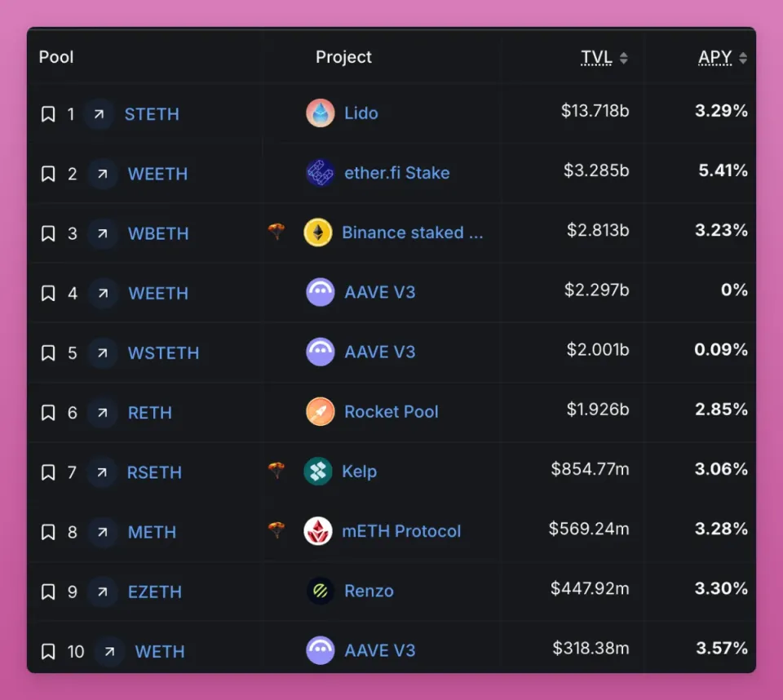Click the Pool column header

[56, 57]
